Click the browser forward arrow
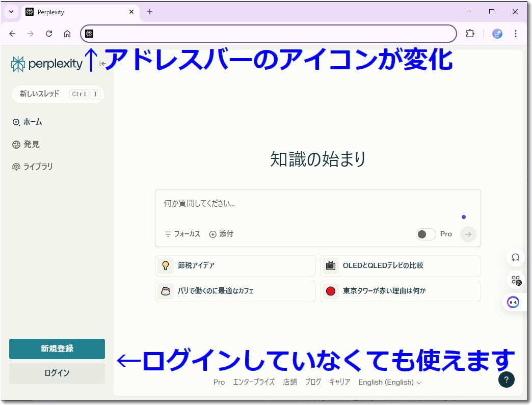Screen dimensions: 532x405 click(31, 34)
